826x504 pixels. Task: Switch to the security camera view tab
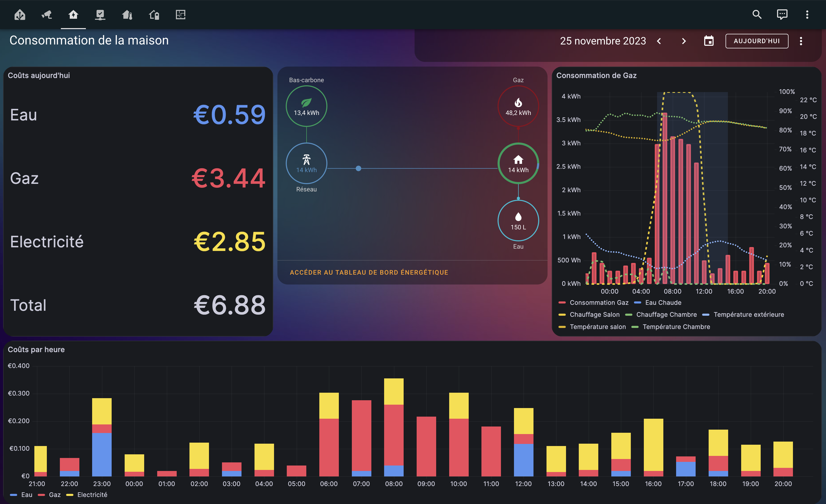click(x=47, y=14)
